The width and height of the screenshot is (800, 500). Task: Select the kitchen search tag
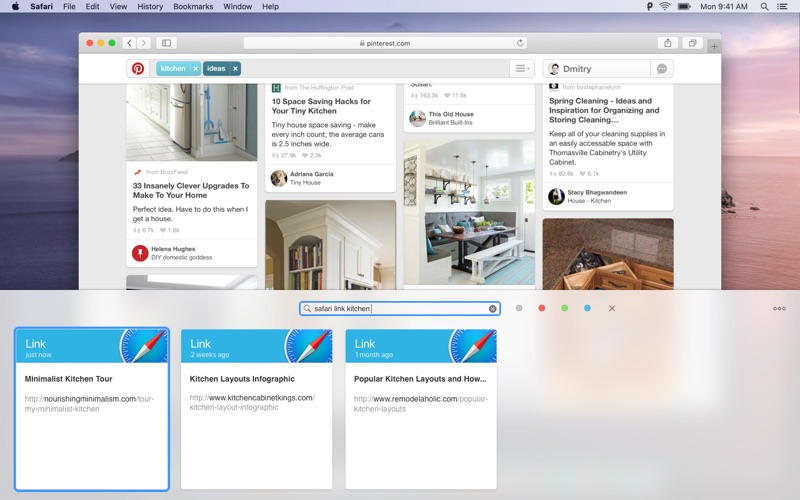click(173, 68)
